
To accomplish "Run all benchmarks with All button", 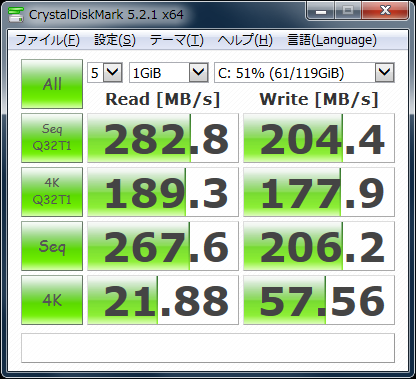I will click(x=52, y=84).
